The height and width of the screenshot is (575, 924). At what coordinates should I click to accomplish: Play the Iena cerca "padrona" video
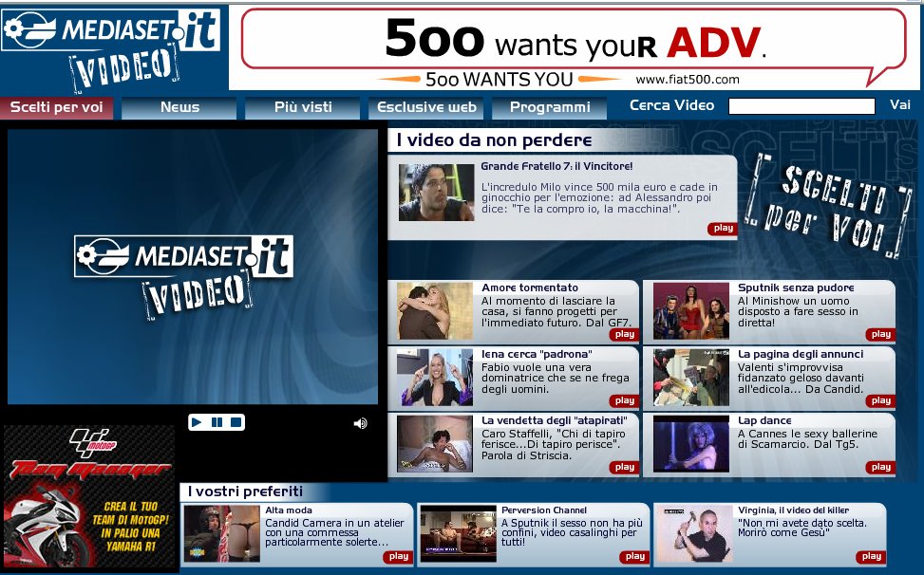(624, 400)
